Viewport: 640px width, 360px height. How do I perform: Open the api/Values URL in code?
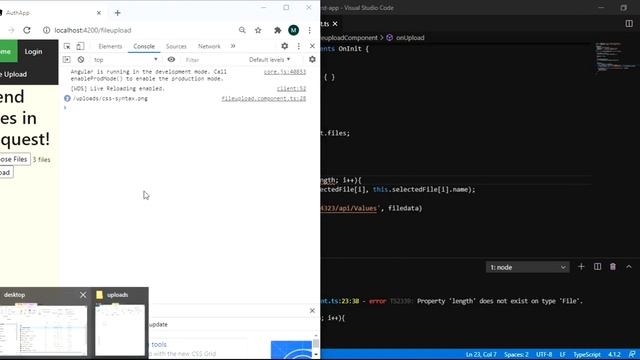click(349, 208)
